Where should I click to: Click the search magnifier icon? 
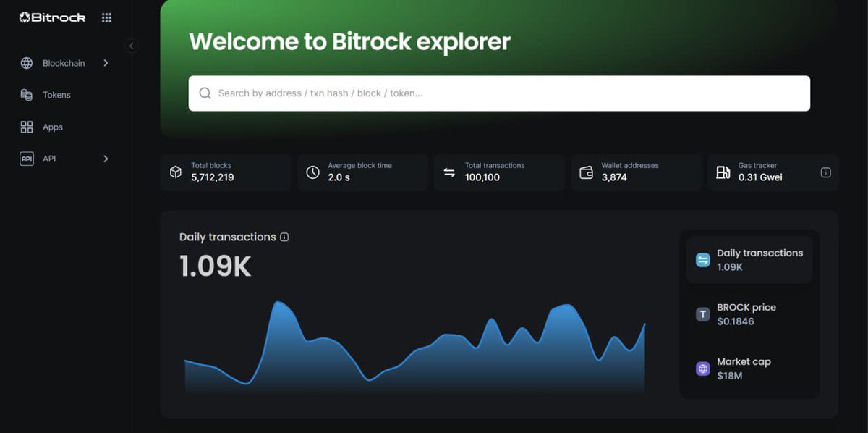[205, 93]
